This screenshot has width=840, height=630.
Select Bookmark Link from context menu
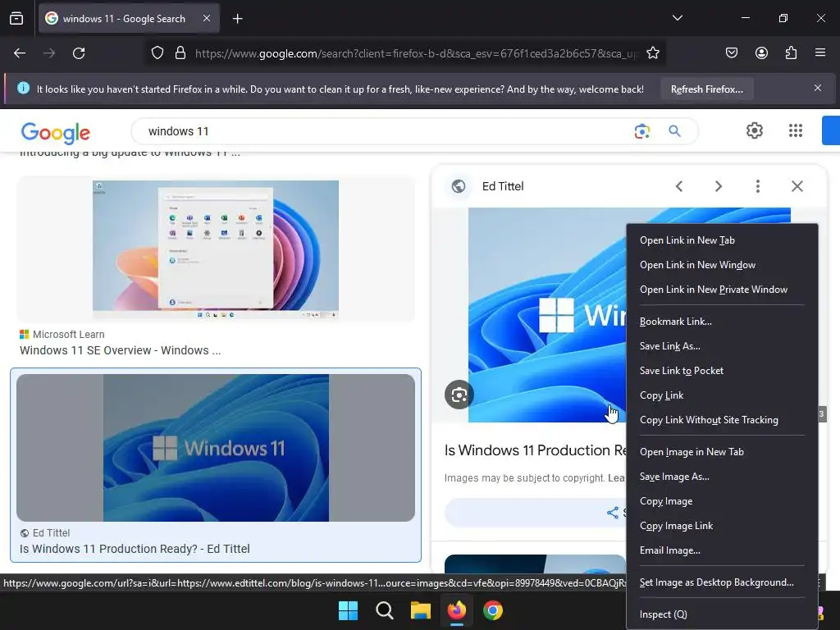pyautogui.click(x=722, y=322)
